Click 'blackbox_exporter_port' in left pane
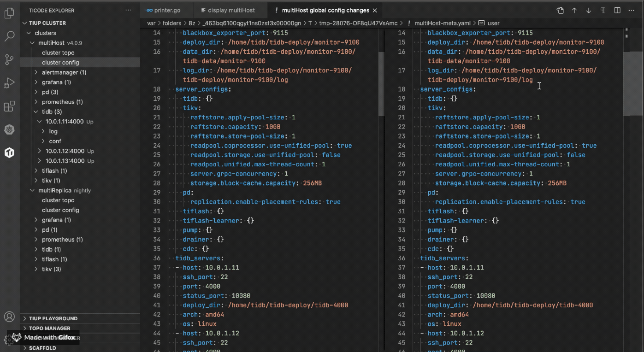The image size is (644, 352). (225, 33)
